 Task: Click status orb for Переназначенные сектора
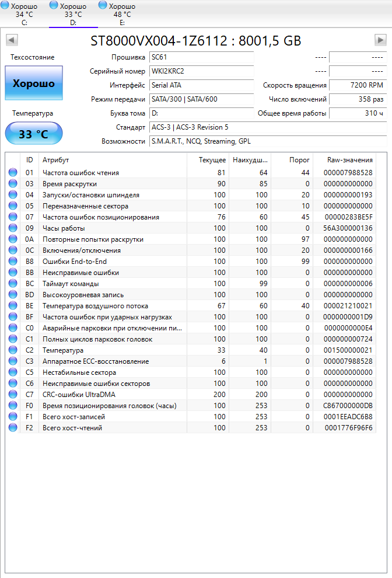[x=13, y=206]
